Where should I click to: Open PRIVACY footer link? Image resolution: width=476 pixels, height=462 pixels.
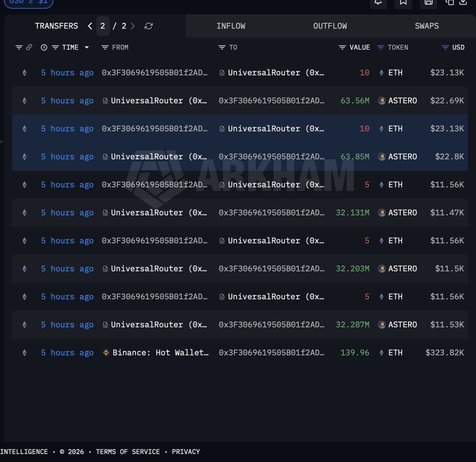coord(186,452)
